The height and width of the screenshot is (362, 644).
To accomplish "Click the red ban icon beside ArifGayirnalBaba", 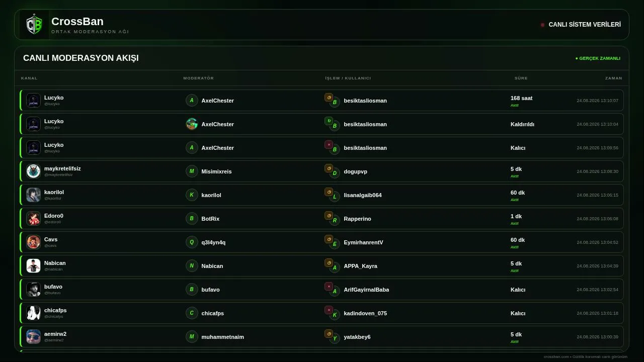I will coord(329,286).
